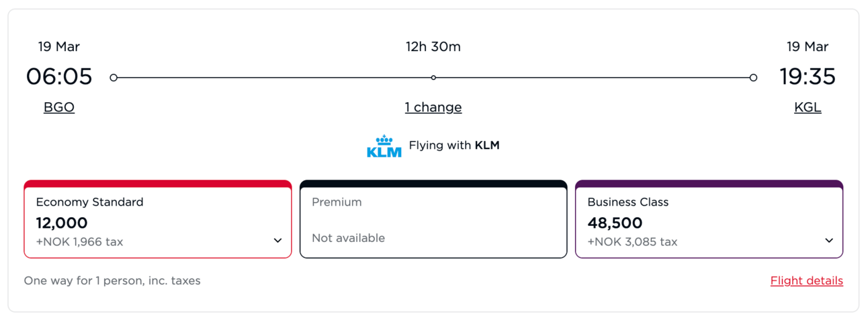Click the arrival point circle on route line

(x=753, y=78)
